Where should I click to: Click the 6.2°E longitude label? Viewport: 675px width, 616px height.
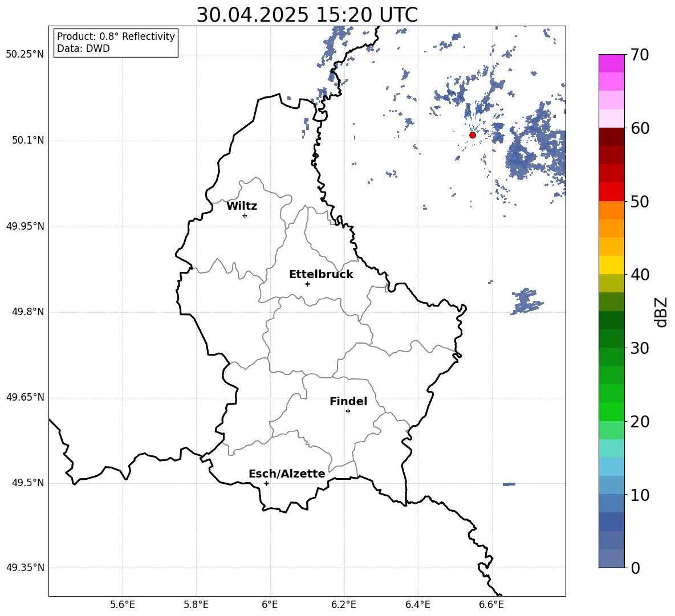click(344, 605)
